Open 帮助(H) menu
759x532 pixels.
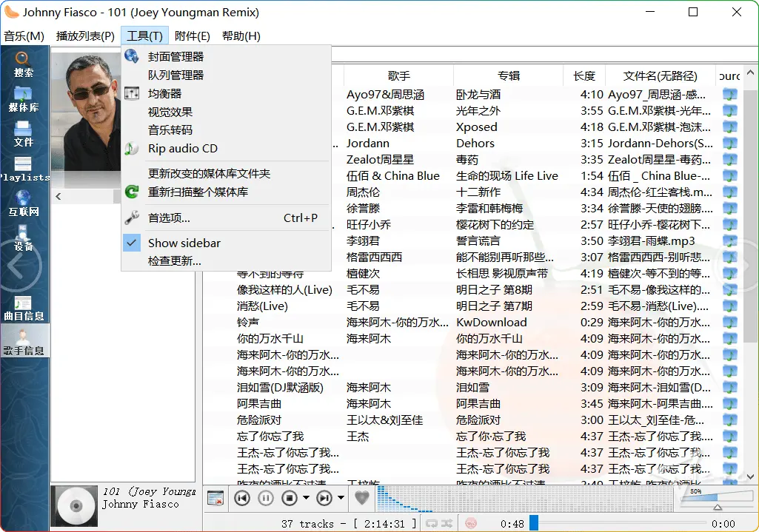(241, 36)
